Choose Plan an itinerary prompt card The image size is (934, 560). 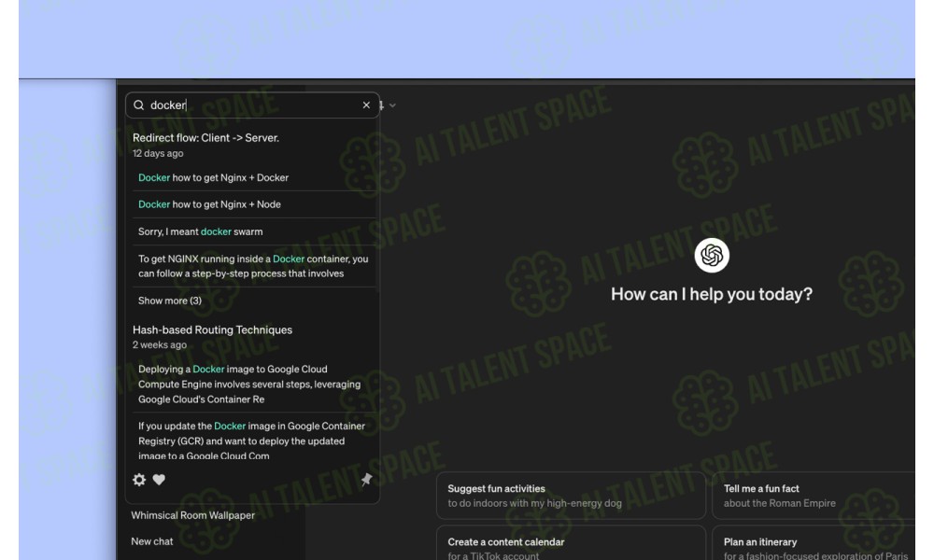[x=814, y=543]
